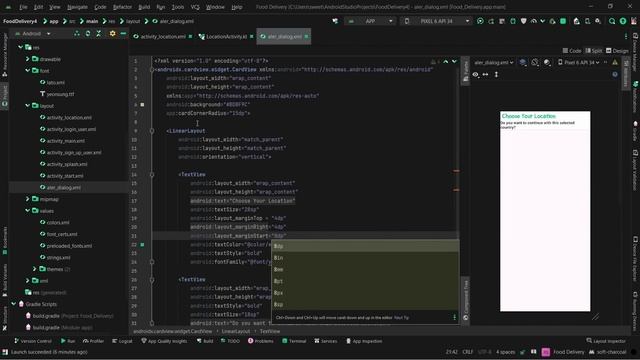Expand the themes folder
The width and height of the screenshot is (640, 360).
(x=35, y=269)
